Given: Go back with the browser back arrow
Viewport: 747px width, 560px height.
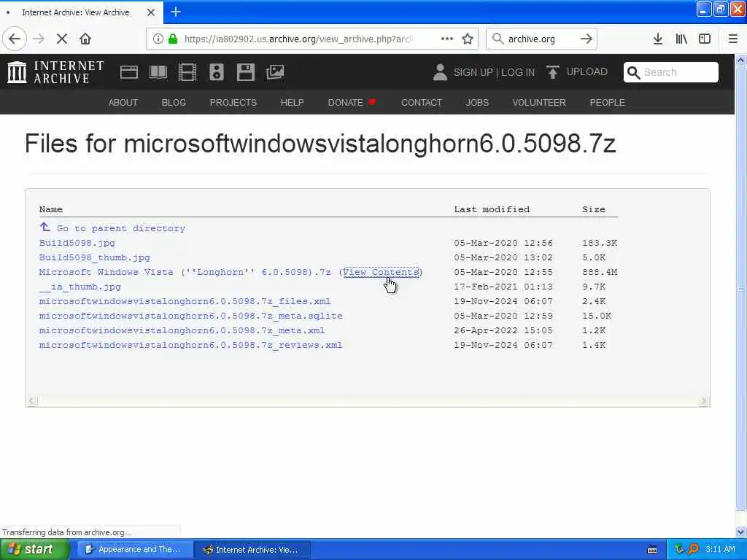Looking at the screenshot, I should point(15,39).
